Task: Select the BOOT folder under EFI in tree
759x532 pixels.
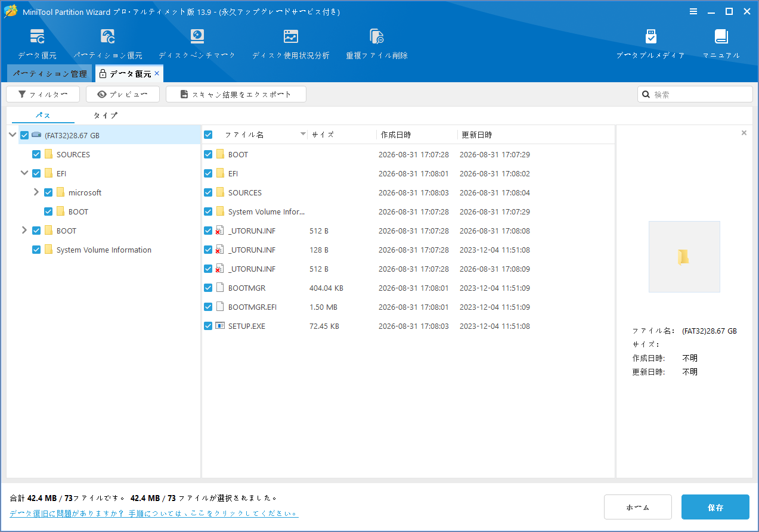Action: (x=78, y=211)
